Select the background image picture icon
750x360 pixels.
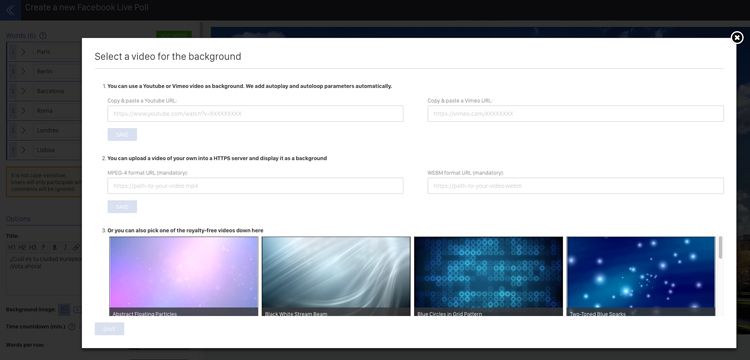pos(64,310)
